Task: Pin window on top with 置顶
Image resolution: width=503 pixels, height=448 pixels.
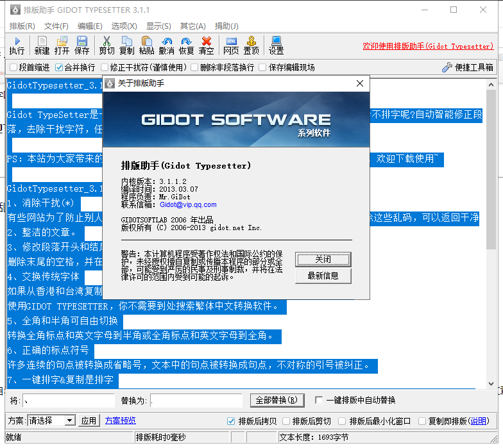Action: (x=251, y=46)
